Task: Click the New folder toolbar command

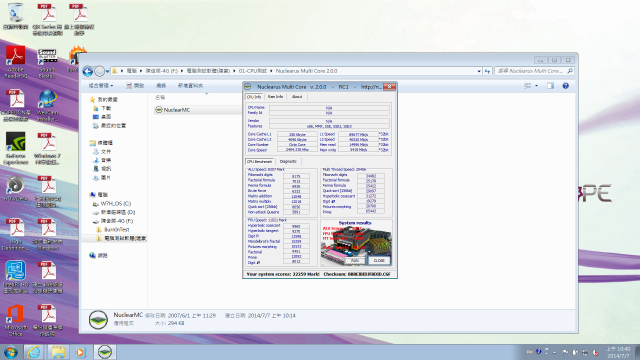Action: [x=190, y=86]
